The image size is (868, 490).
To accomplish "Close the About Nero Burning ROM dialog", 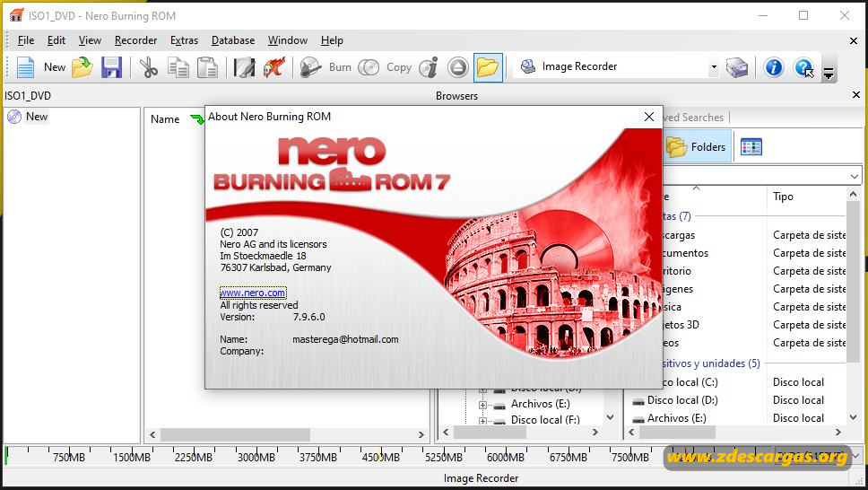I will 649,117.
